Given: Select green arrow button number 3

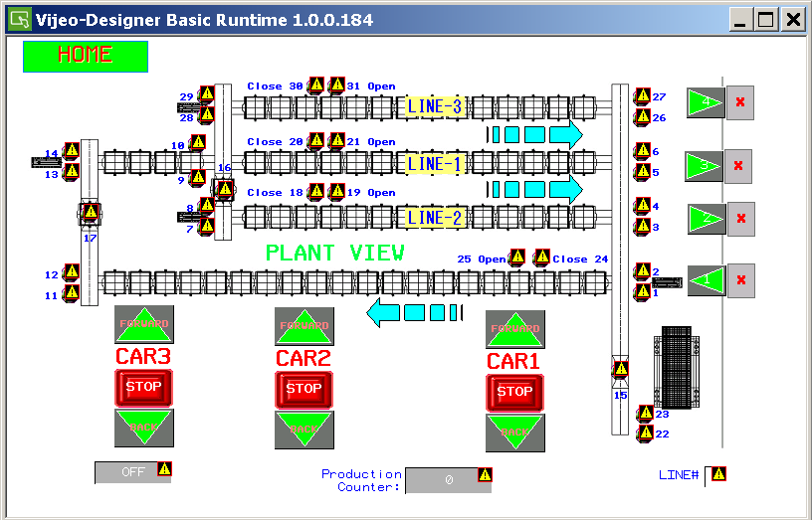Looking at the screenshot, I should pyautogui.click(x=704, y=166).
